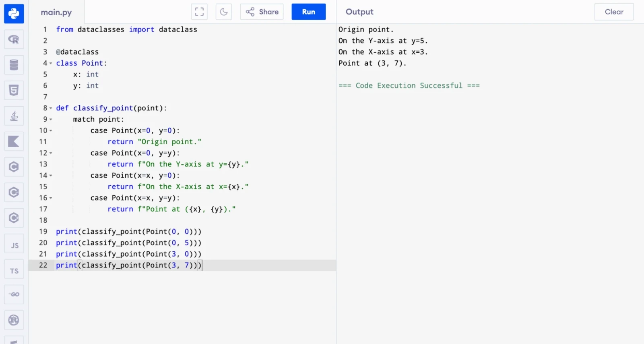Switch to the Java compiler icon
Viewport: 644px width, 344px height.
tap(14, 116)
